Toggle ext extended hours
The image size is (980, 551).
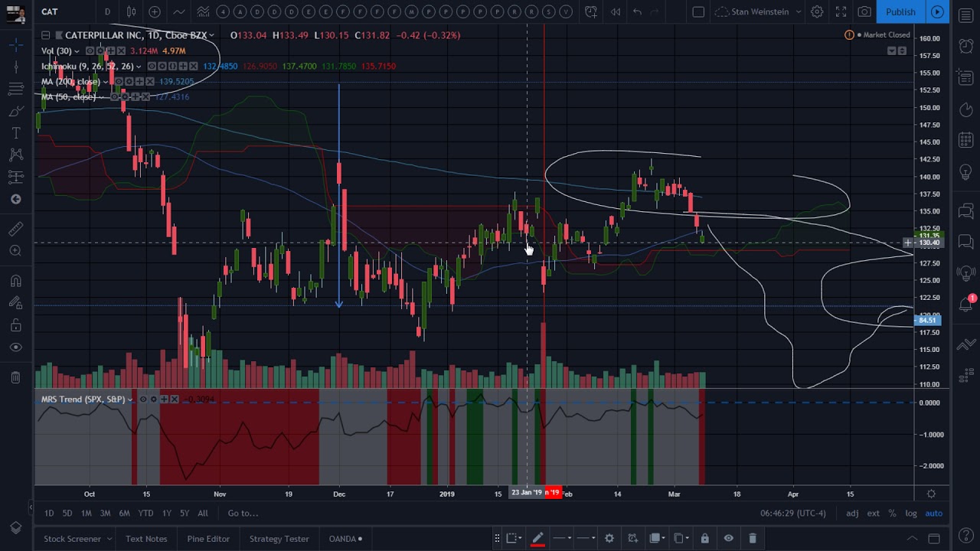click(873, 514)
